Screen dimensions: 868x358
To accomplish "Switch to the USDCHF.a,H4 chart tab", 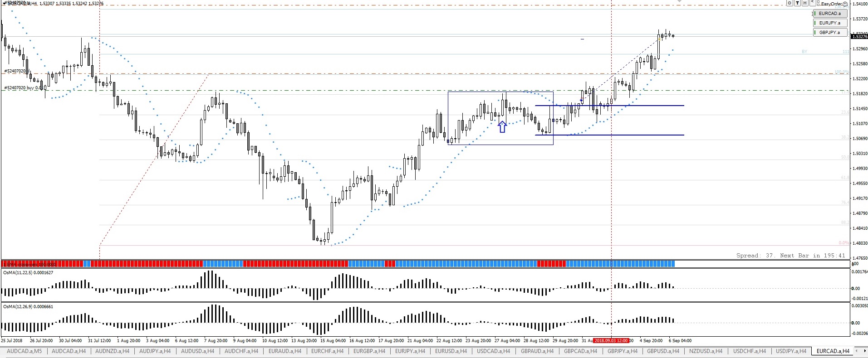I will [x=750, y=351].
